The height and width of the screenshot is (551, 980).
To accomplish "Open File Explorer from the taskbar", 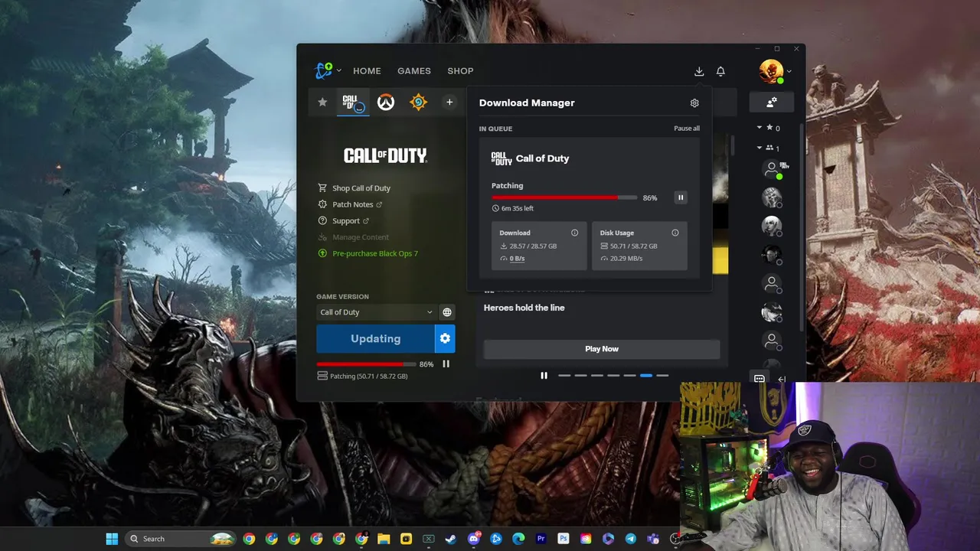I will pos(384,539).
